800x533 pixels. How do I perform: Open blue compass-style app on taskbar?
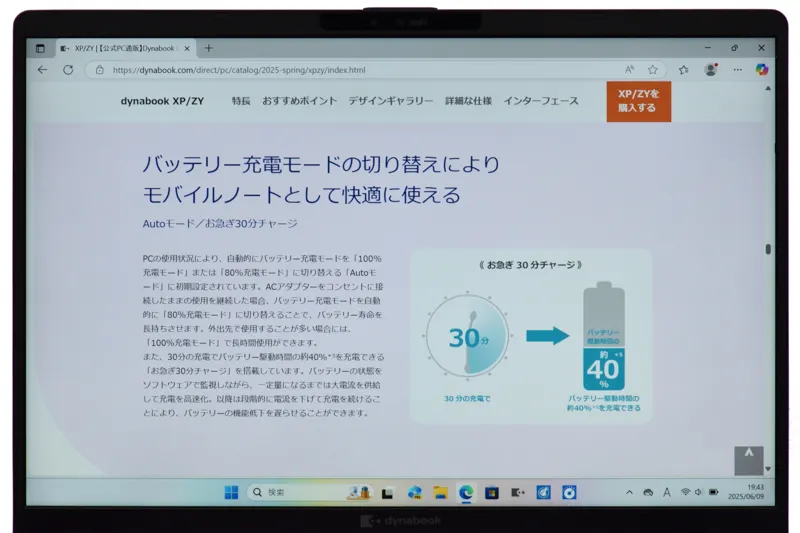tap(543, 492)
